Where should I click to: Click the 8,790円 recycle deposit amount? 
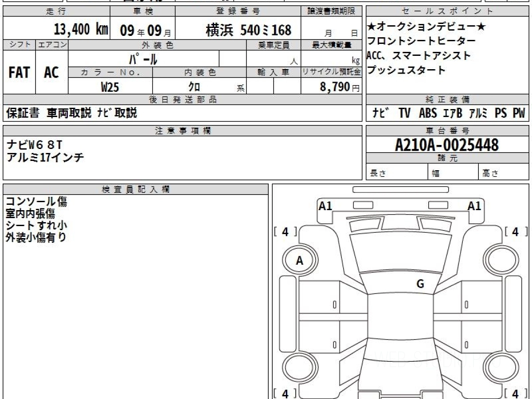(x=340, y=86)
